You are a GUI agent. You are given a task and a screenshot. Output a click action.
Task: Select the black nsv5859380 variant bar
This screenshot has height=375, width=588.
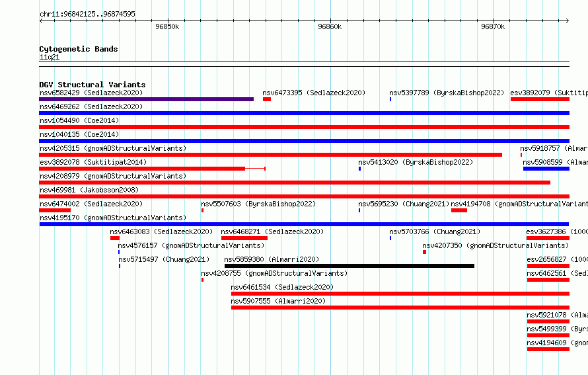pos(349,266)
